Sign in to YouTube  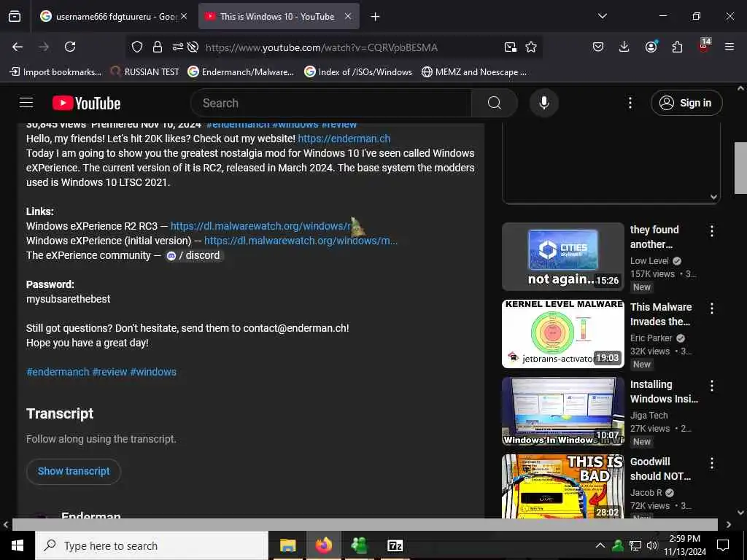[x=686, y=103]
